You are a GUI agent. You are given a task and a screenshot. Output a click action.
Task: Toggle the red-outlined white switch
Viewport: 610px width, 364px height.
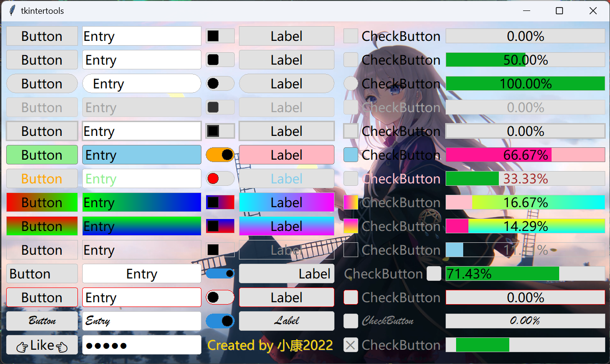click(x=220, y=297)
